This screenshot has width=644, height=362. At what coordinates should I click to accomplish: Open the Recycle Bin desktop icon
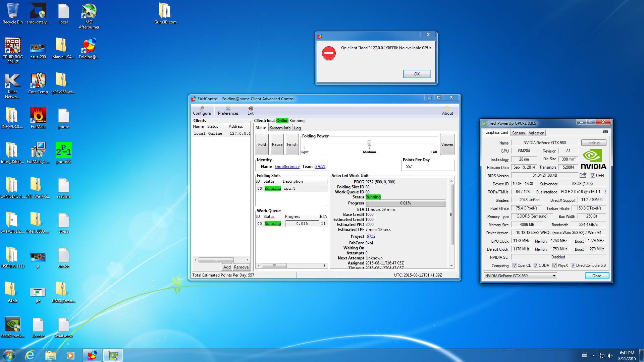coord(13,14)
